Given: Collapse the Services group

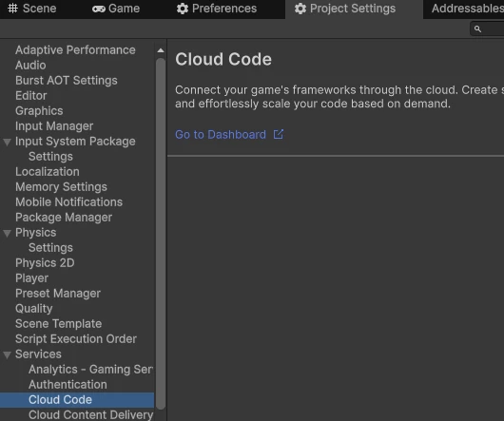Looking at the screenshot, I should click(x=7, y=354).
